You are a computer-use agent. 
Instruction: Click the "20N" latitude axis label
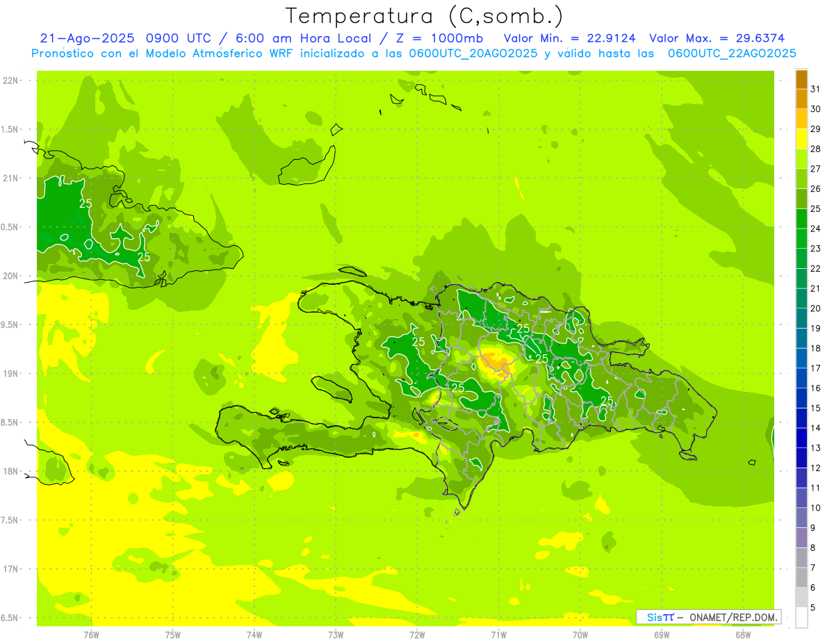click(x=10, y=276)
